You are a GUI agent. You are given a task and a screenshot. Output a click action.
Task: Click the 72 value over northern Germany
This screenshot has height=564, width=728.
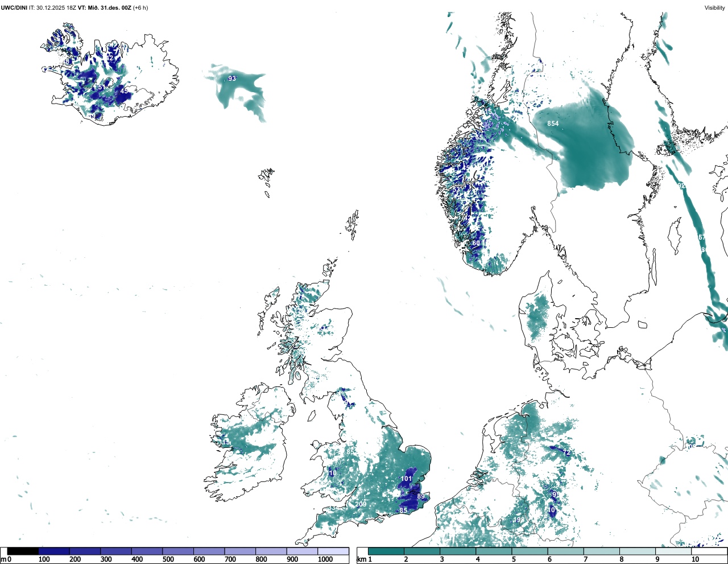pos(566,453)
